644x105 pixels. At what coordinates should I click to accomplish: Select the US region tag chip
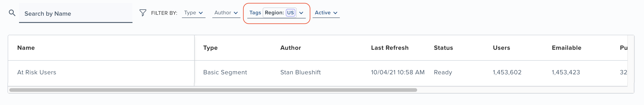click(290, 12)
